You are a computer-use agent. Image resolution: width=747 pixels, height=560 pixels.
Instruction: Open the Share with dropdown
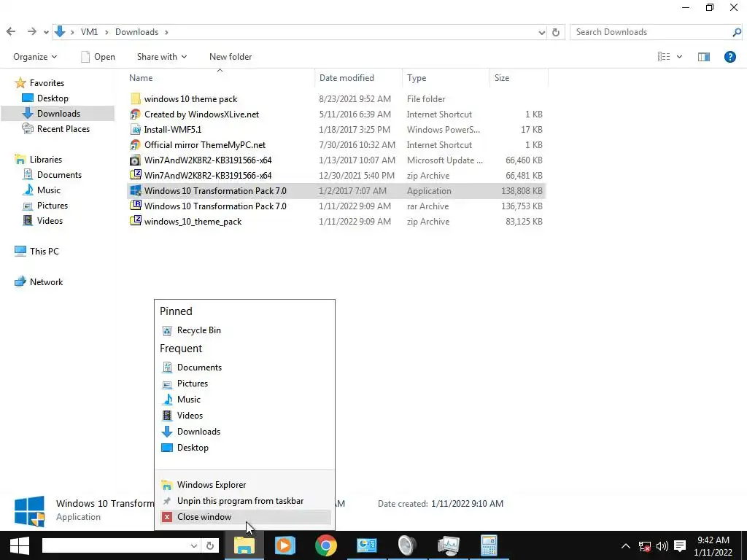(161, 57)
